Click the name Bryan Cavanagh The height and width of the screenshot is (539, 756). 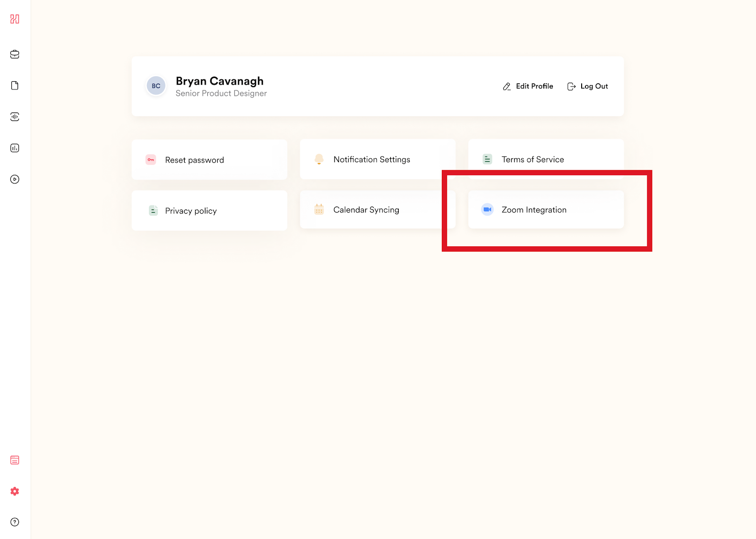220,81
